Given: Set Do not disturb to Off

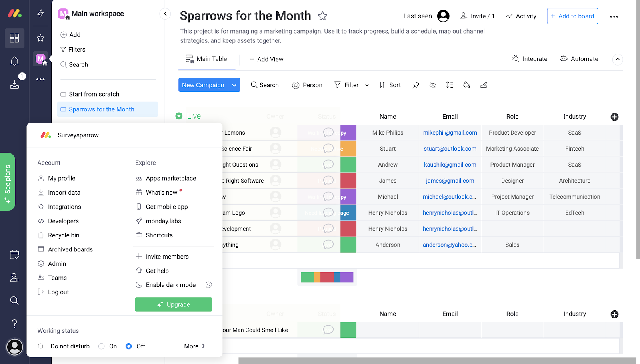Looking at the screenshot, I should 128,346.
